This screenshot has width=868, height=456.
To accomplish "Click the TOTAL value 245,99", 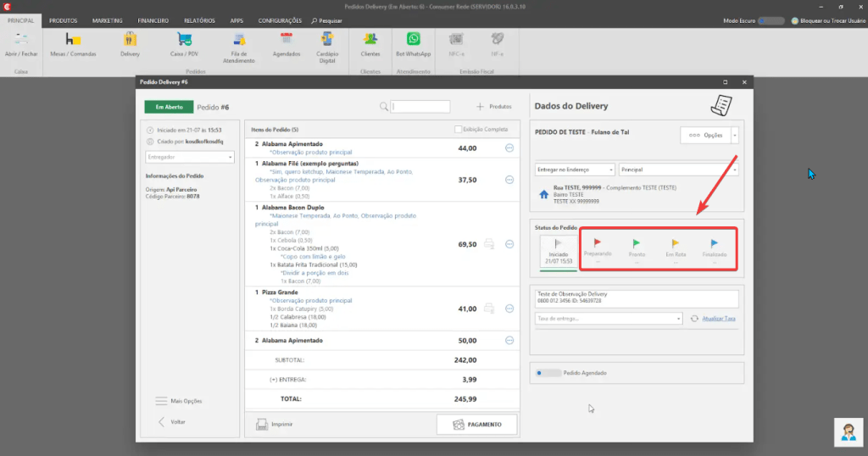I will [x=467, y=399].
